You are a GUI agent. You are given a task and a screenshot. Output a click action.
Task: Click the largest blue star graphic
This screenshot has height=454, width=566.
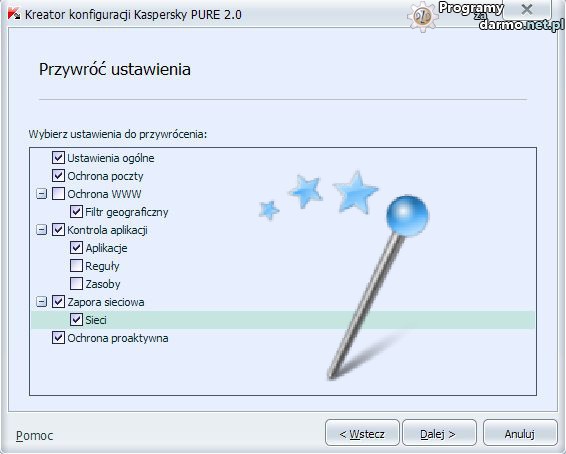[x=356, y=192]
